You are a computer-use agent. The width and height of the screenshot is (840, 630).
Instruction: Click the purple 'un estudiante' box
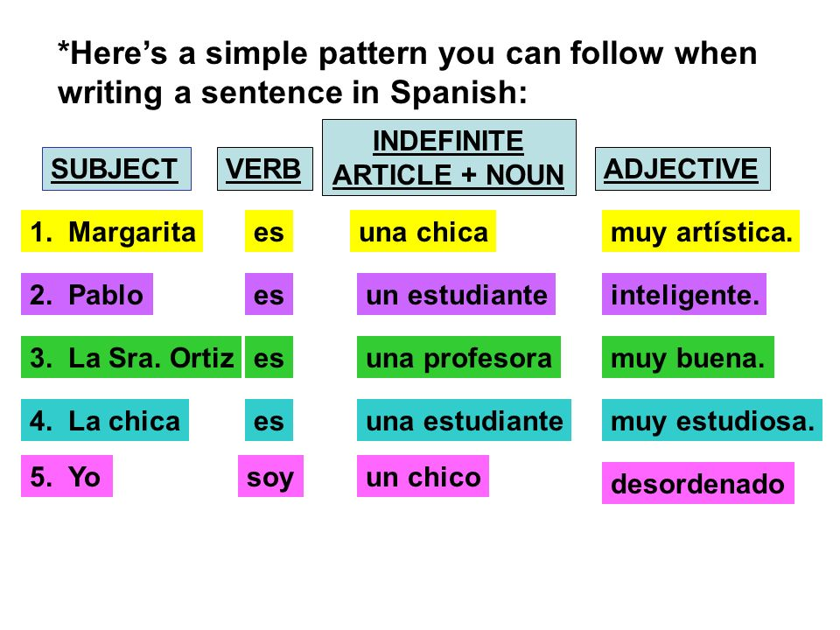coord(457,294)
